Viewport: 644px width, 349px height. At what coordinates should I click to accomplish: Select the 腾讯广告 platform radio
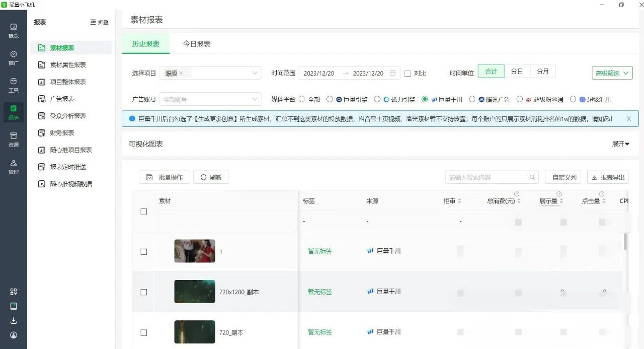(x=472, y=99)
